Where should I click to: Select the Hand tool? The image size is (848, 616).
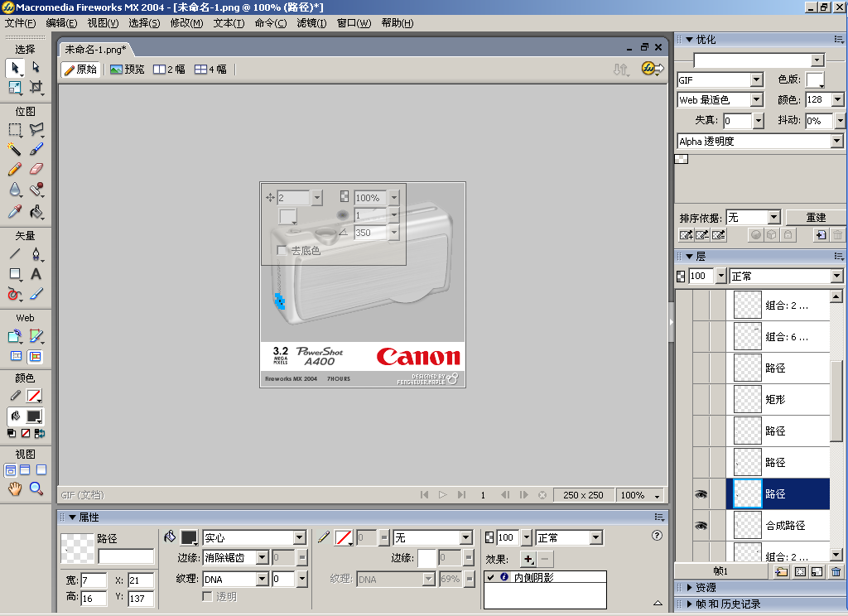coord(15,488)
